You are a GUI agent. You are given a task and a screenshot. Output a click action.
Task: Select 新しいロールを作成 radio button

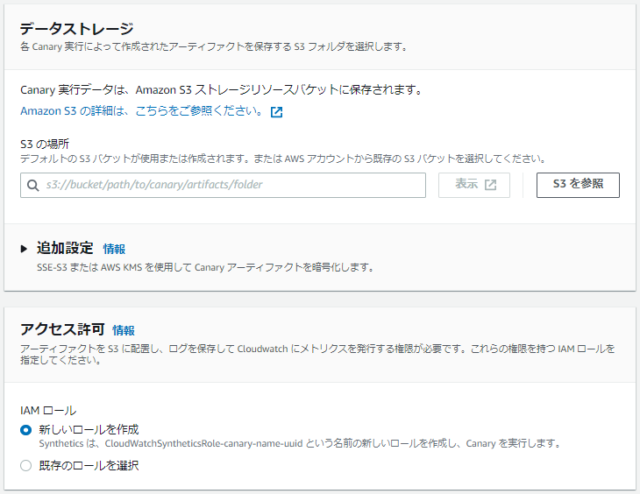point(26,430)
